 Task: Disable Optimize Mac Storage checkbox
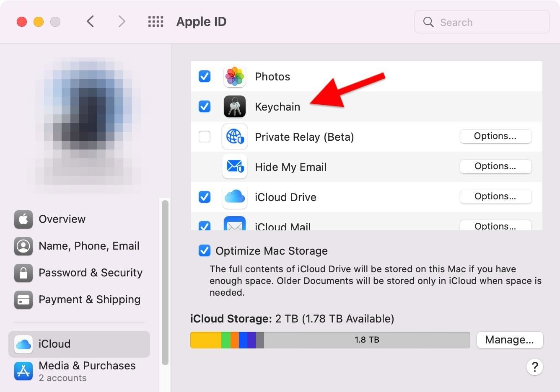point(205,250)
